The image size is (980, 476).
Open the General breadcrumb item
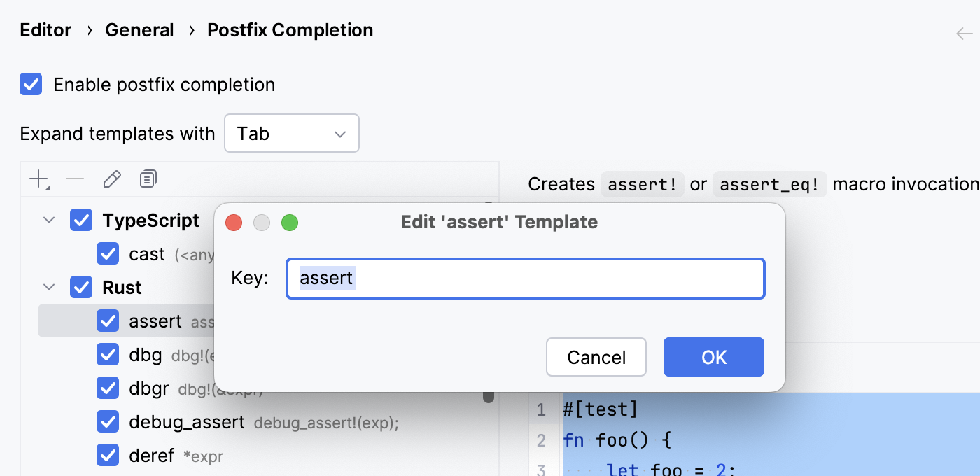click(x=139, y=30)
